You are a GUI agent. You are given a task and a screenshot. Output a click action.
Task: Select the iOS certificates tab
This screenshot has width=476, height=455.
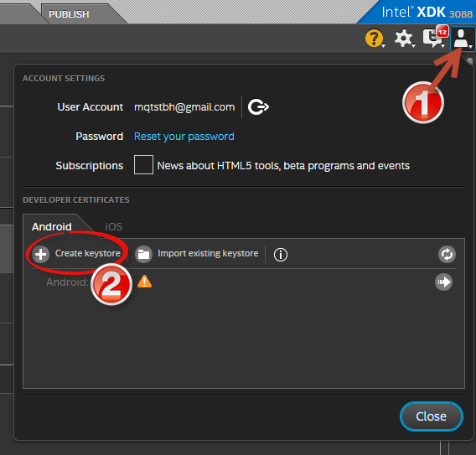pyautogui.click(x=113, y=227)
